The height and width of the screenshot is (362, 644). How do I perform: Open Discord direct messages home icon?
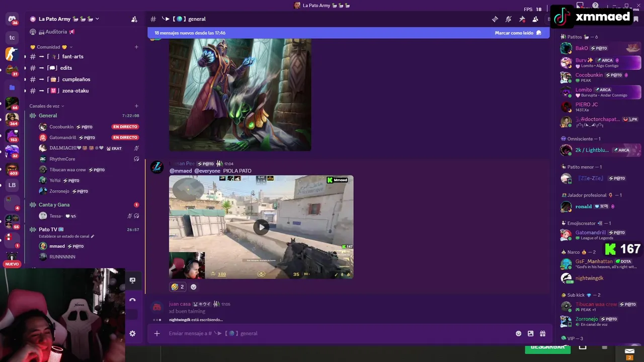12,19
